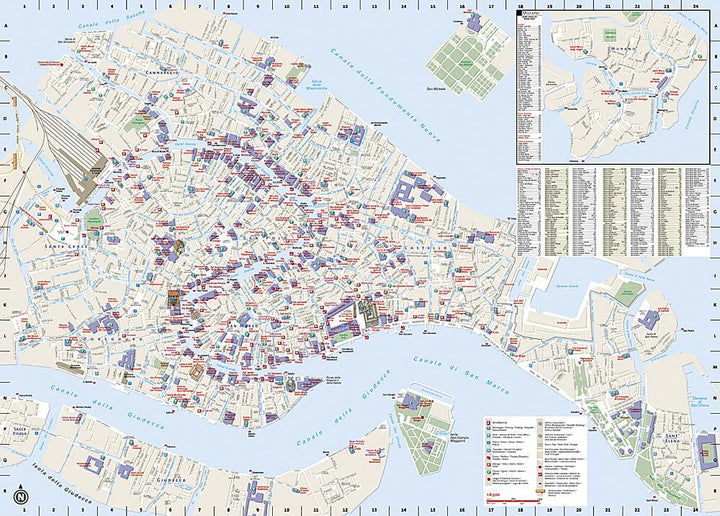720x516 pixels.
Task: Click the Parking symbol in the legend
Action: [489, 428]
